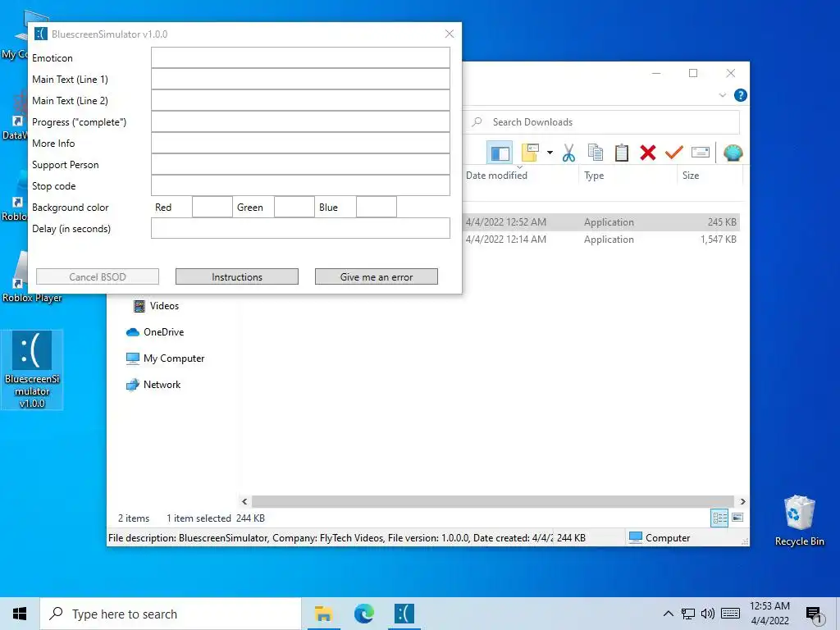Open File Explorer from the taskbar
The height and width of the screenshot is (630, 840).
pyautogui.click(x=323, y=614)
